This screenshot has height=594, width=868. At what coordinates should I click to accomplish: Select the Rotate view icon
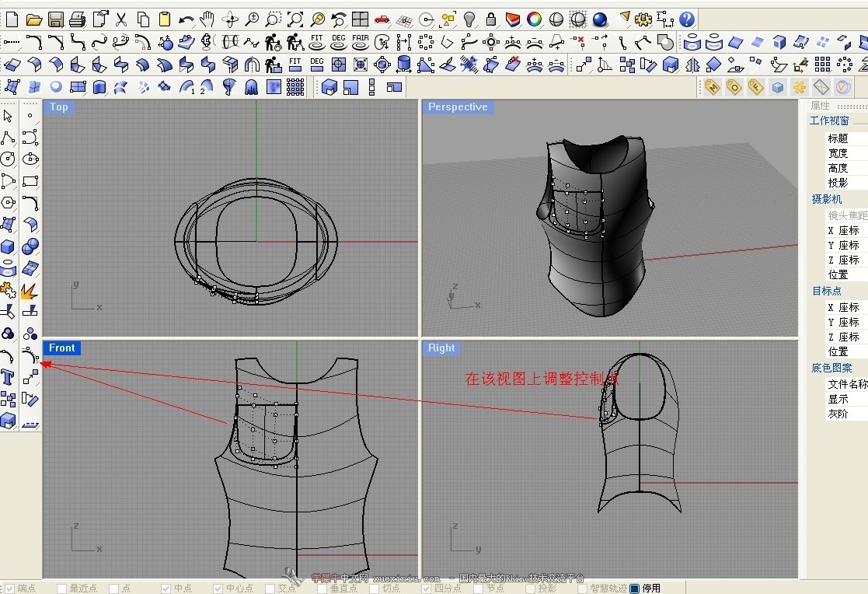pos(230,20)
